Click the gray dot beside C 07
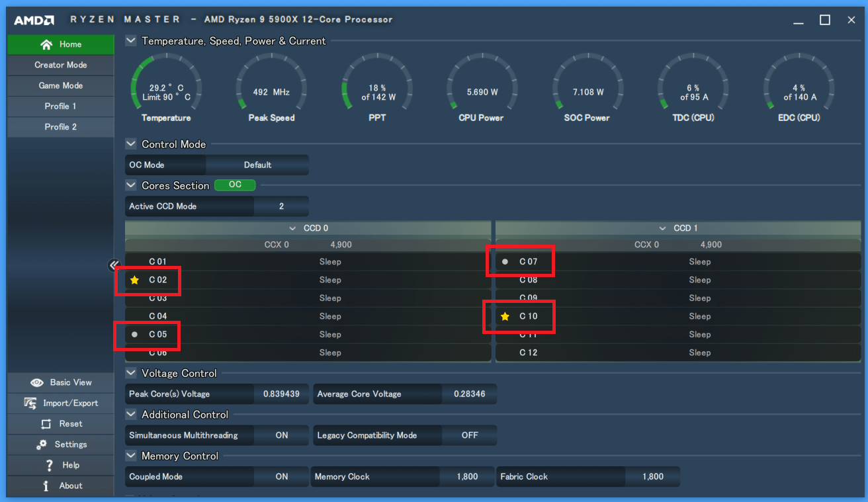This screenshot has width=868, height=502. [505, 262]
